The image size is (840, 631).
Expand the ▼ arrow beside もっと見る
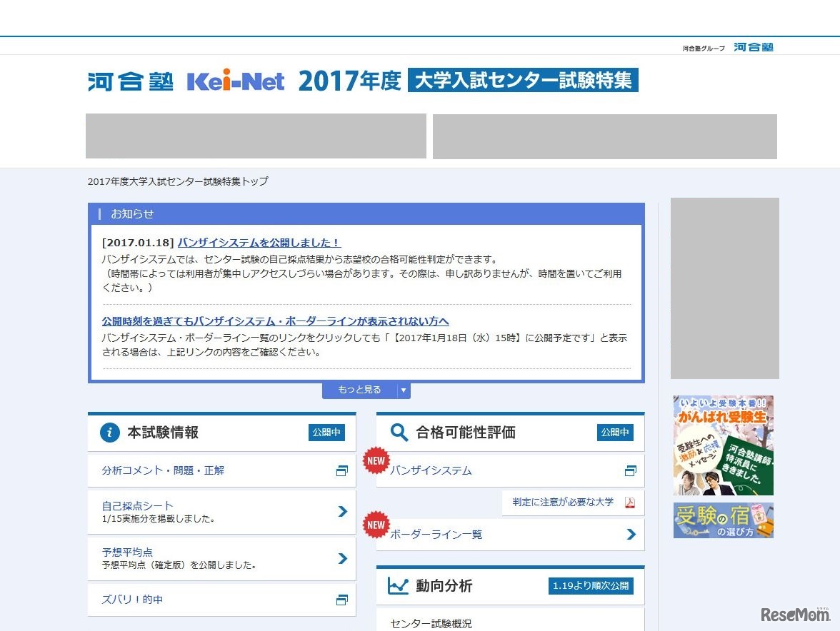tap(404, 390)
